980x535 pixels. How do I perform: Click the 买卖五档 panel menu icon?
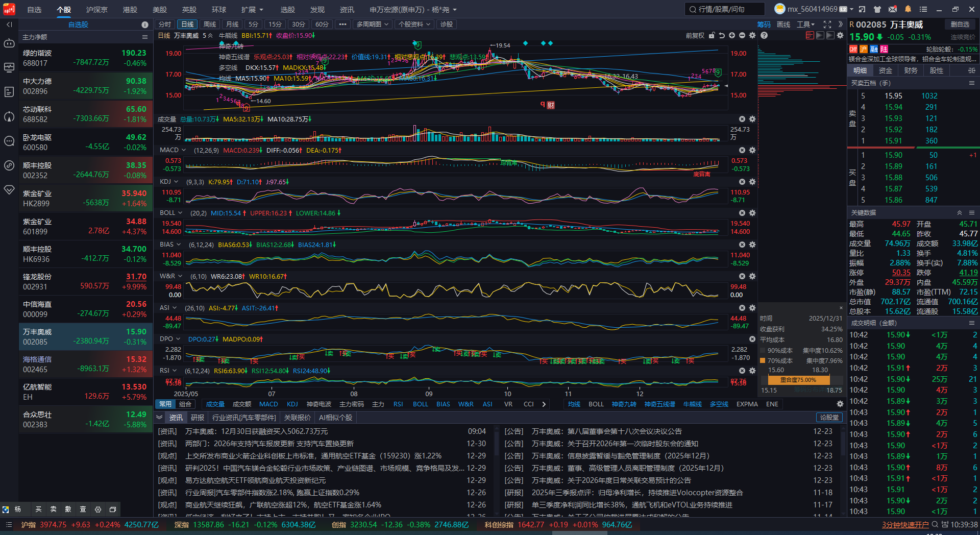972,83
